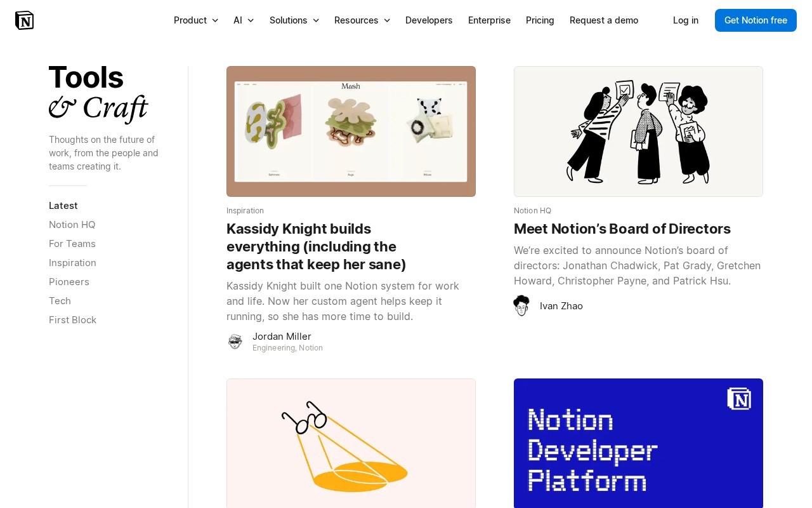
Task: Click the Tools & Craft heading logo
Action: coord(98,93)
